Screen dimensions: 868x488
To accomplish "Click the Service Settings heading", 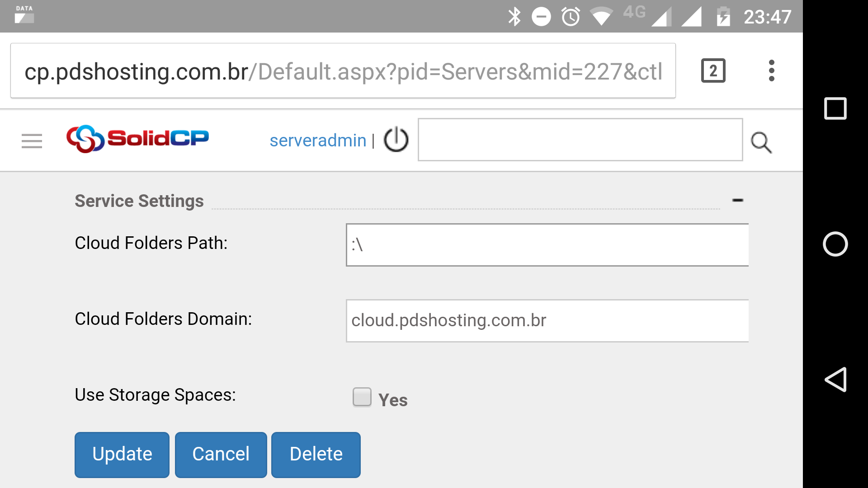I will click(x=139, y=201).
